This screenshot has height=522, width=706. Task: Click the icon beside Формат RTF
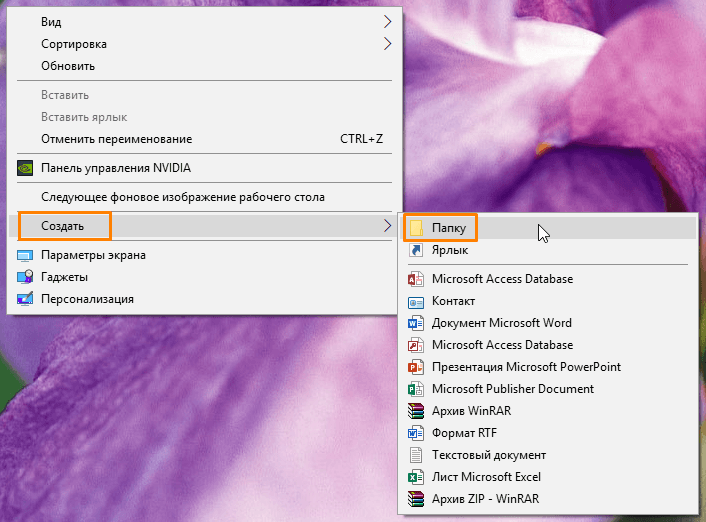click(416, 433)
